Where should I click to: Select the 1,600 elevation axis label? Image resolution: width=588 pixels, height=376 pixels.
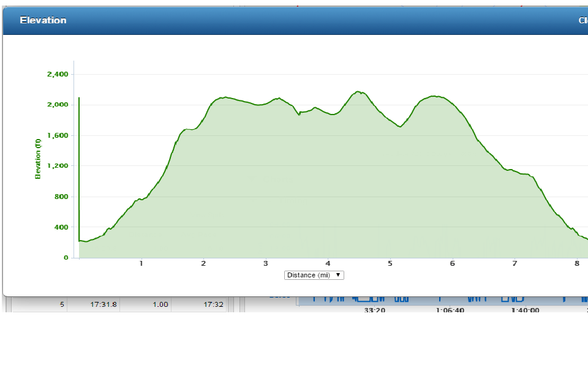[x=58, y=135]
